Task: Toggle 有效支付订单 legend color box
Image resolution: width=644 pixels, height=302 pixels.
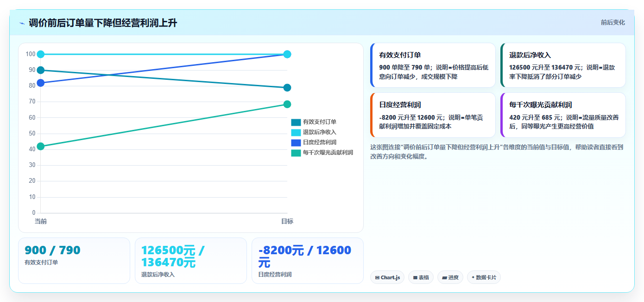Action: [296, 122]
